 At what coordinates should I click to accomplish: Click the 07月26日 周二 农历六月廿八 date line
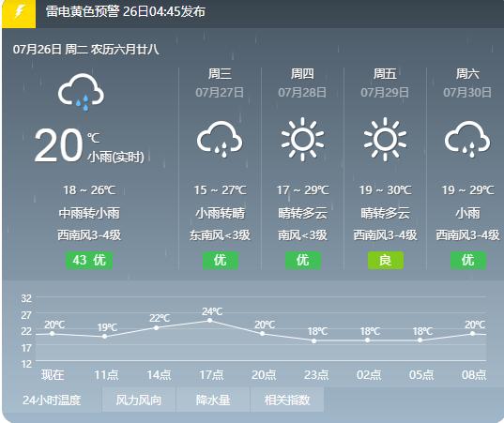click(x=85, y=50)
